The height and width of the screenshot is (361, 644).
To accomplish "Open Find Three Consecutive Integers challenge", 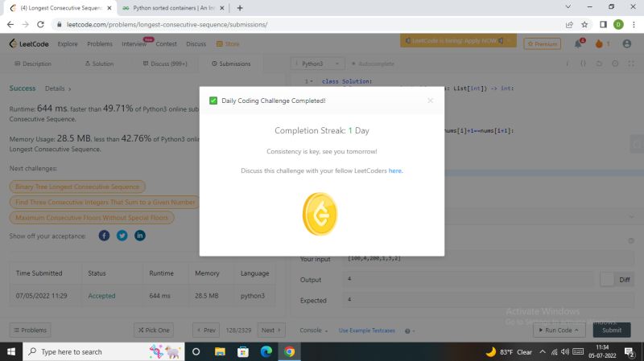I will 105,203.
